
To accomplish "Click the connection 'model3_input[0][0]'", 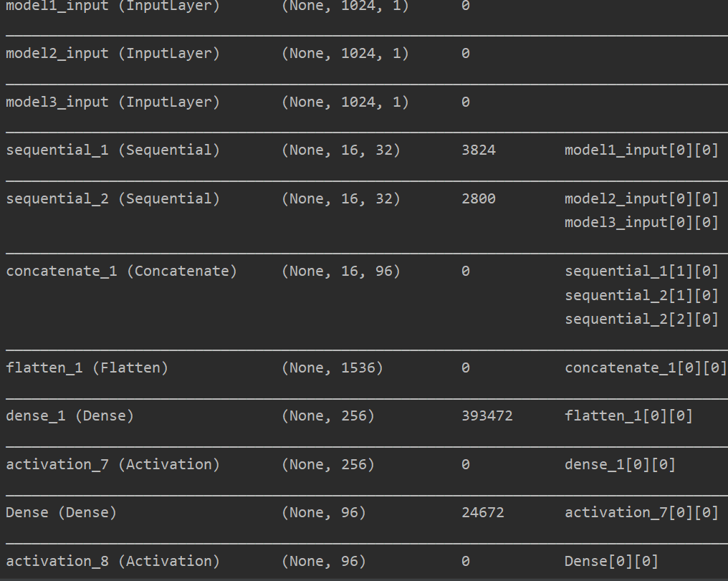I will coord(641,223).
